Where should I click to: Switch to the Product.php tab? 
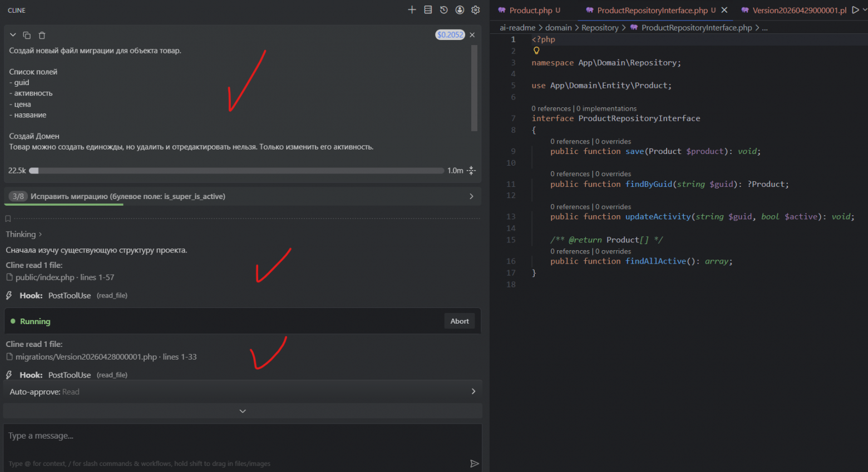pyautogui.click(x=530, y=10)
